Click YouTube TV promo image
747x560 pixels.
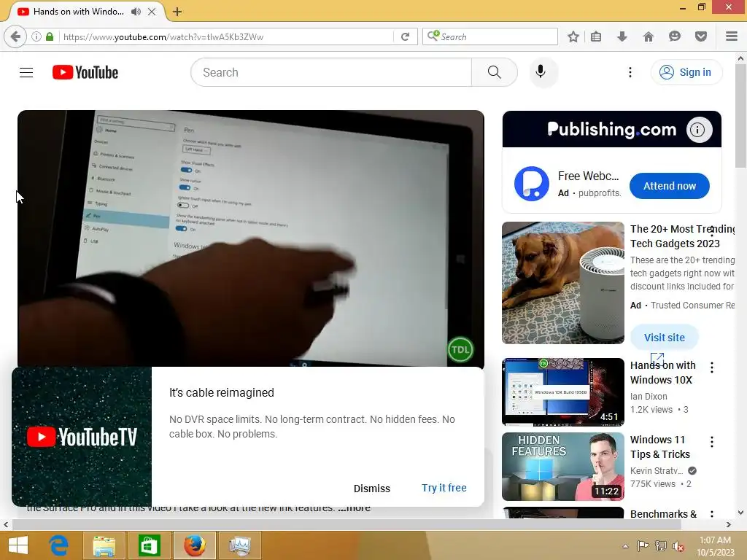pos(82,437)
